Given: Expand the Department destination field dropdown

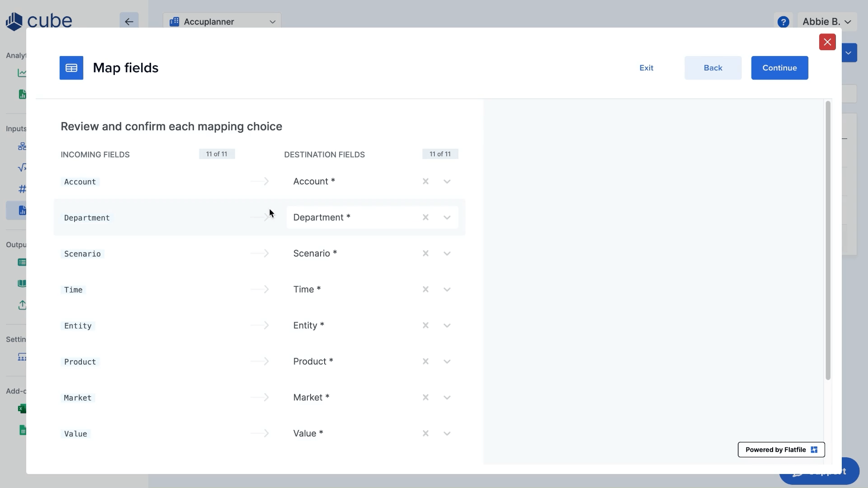Looking at the screenshot, I should pos(447,217).
